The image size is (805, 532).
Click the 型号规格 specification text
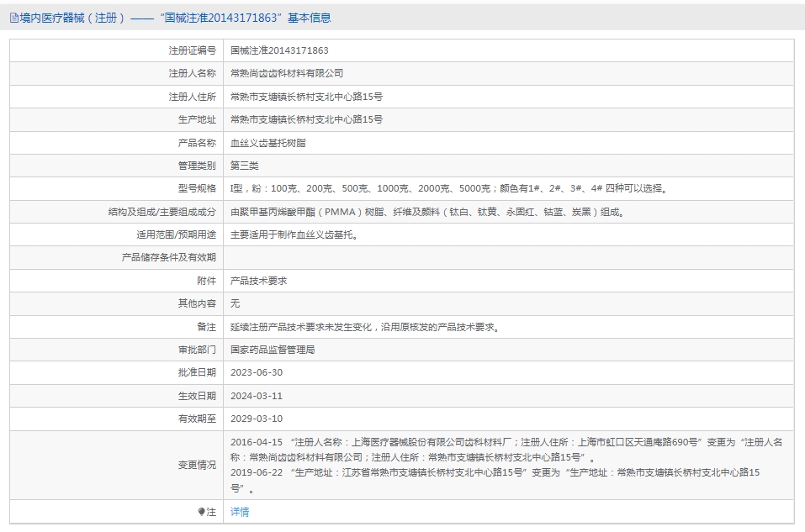tap(450, 188)
